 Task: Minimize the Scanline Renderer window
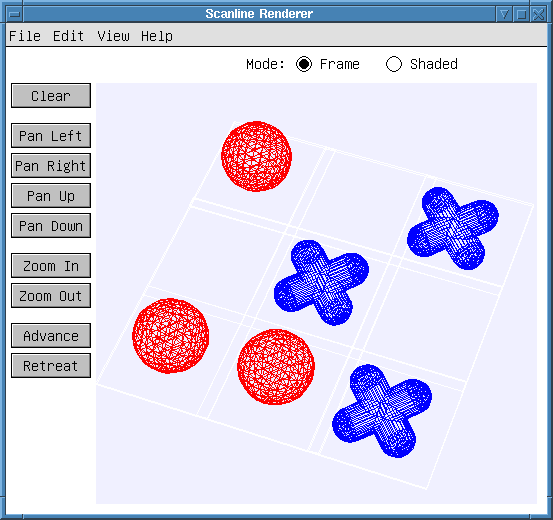pyautogui.click(x=504, y=14)
